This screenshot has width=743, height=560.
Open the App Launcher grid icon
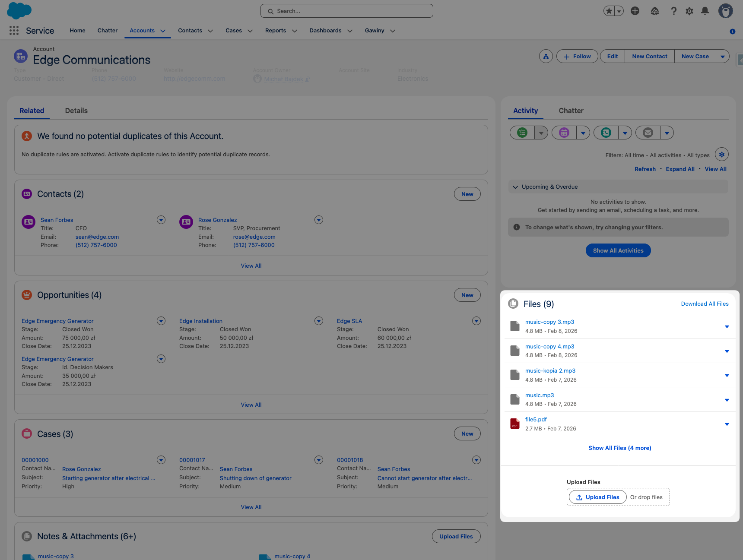click(x=13, y=30)
